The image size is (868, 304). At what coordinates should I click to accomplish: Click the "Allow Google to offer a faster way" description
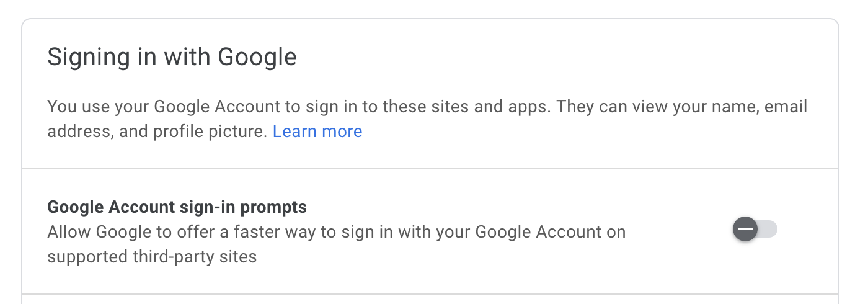click(336, 232)
